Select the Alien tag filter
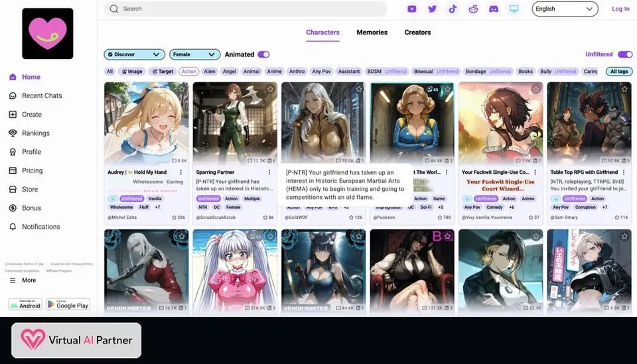The image size is (637, 364). coord(210,72)
